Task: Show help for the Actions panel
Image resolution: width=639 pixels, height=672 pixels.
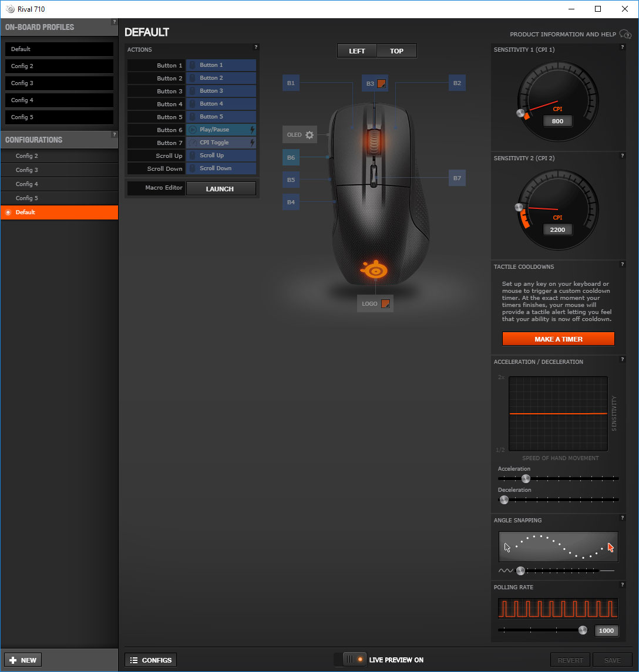Action: (256, 47)
